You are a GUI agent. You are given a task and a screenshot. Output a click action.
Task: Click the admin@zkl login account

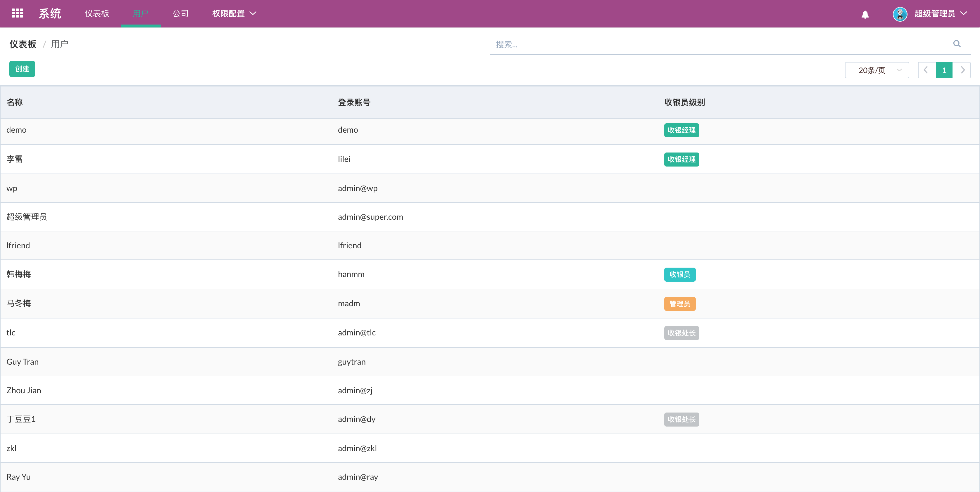point(357,448)
